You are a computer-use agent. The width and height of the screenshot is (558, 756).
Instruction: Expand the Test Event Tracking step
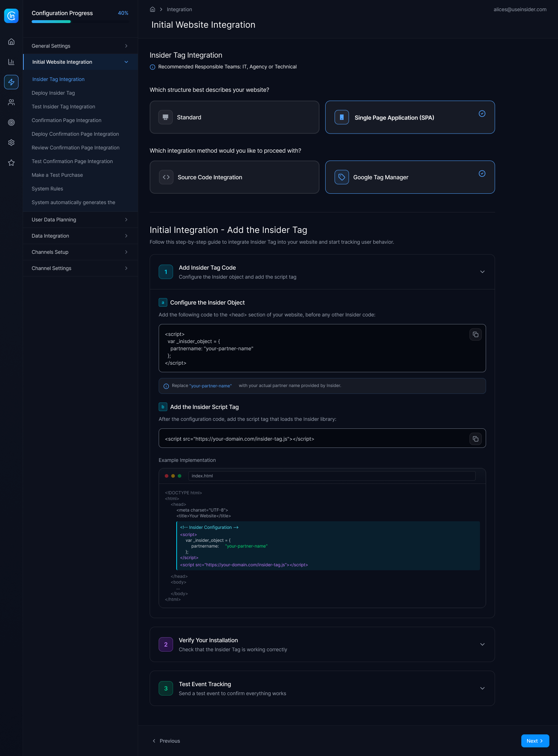click(482, 688)
